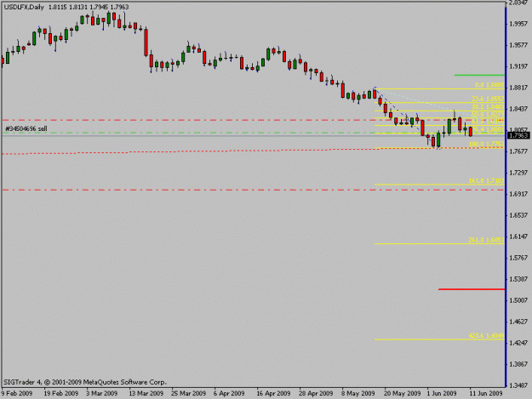The height and width of the screenshot is (399, 532).
Task: Click the SIGTrader 4 MetaQuotes copyright text
Action: 85,382
